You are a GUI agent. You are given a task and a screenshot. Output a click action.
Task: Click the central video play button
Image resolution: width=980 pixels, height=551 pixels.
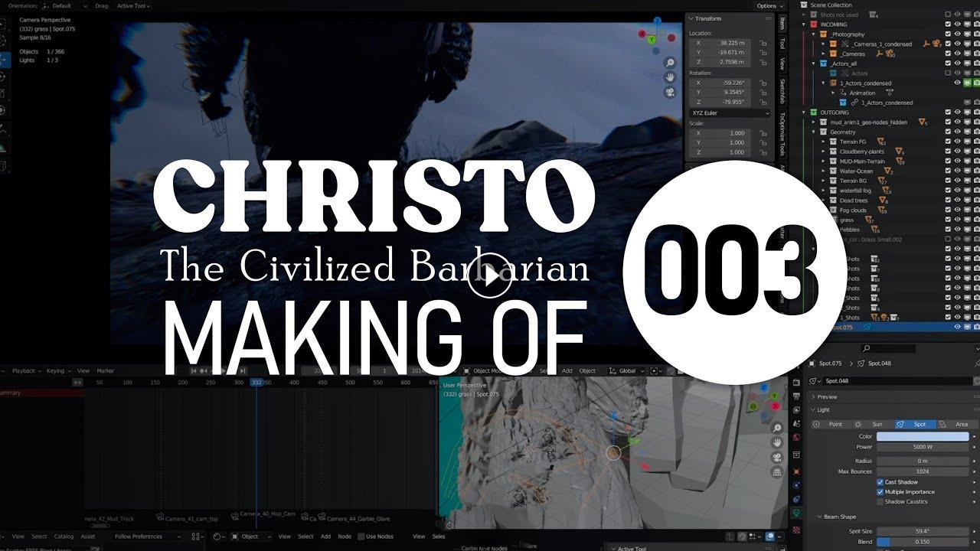(x=489, y=276)
